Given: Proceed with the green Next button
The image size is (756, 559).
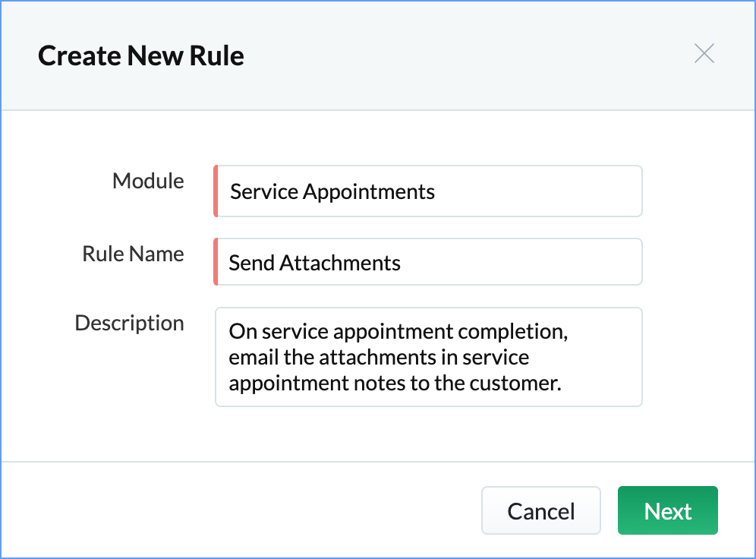Looking at the screenshot, I should 667,511.
